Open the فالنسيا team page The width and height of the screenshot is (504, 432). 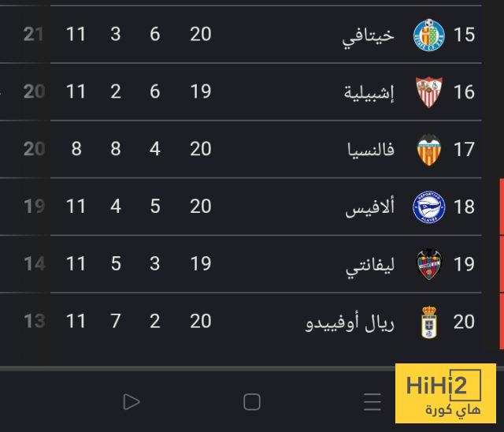click(372, 150)
